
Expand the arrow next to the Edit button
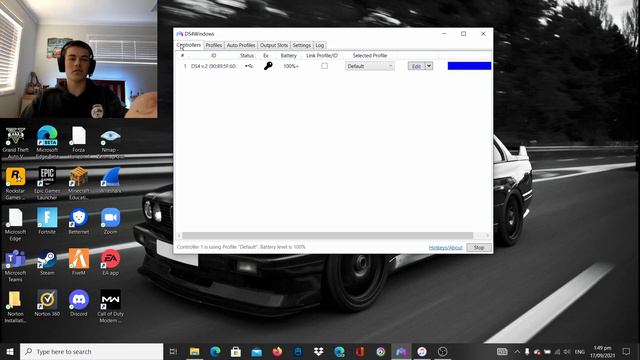[429, 66]
